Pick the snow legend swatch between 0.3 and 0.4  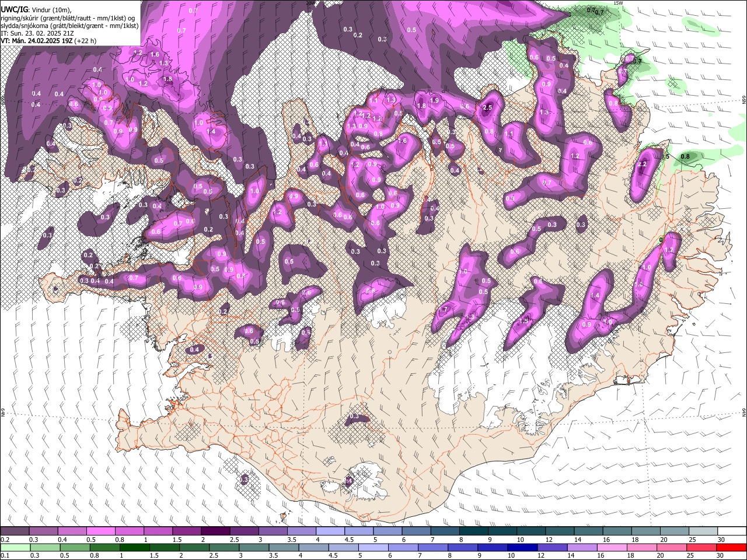(x=43, y=531)
